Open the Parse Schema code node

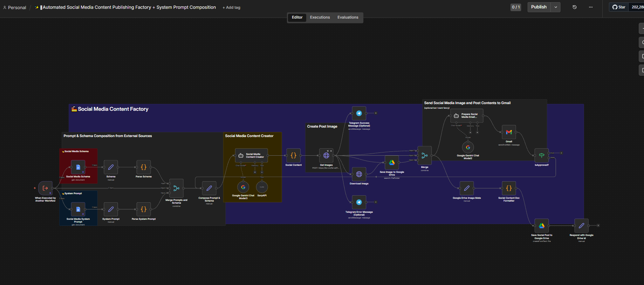point(143,167)
